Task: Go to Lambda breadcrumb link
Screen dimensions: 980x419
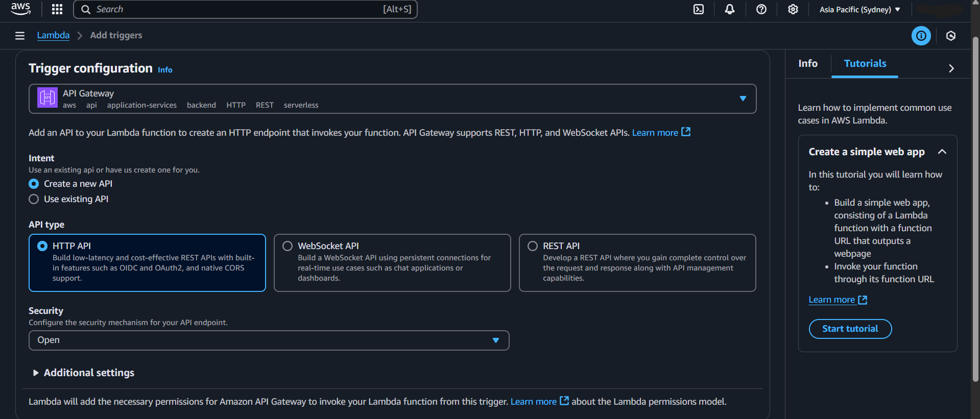Action: pyautogui.click(x=53, y=35)
